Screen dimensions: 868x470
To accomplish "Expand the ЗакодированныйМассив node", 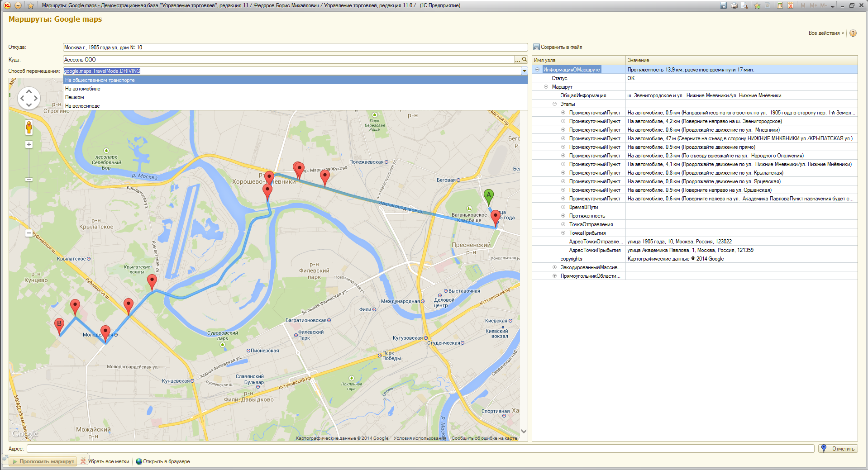I will tap(554, 267).
